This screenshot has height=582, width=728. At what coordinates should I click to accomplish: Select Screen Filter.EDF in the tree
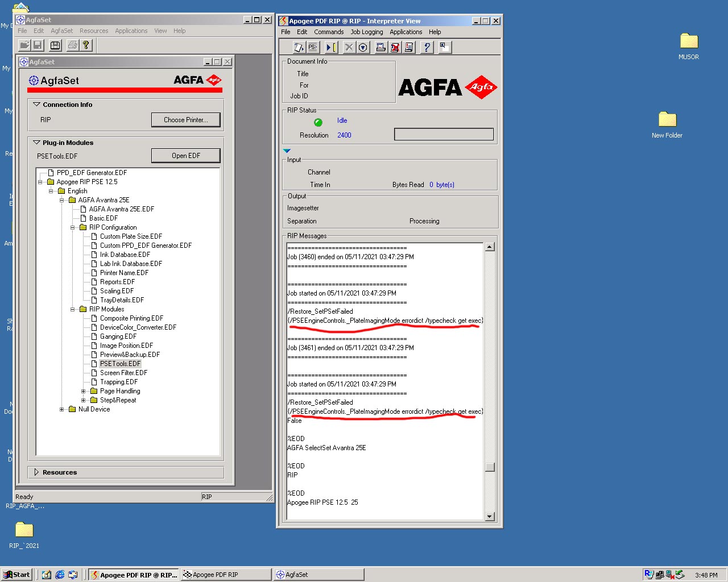(123, 373)
